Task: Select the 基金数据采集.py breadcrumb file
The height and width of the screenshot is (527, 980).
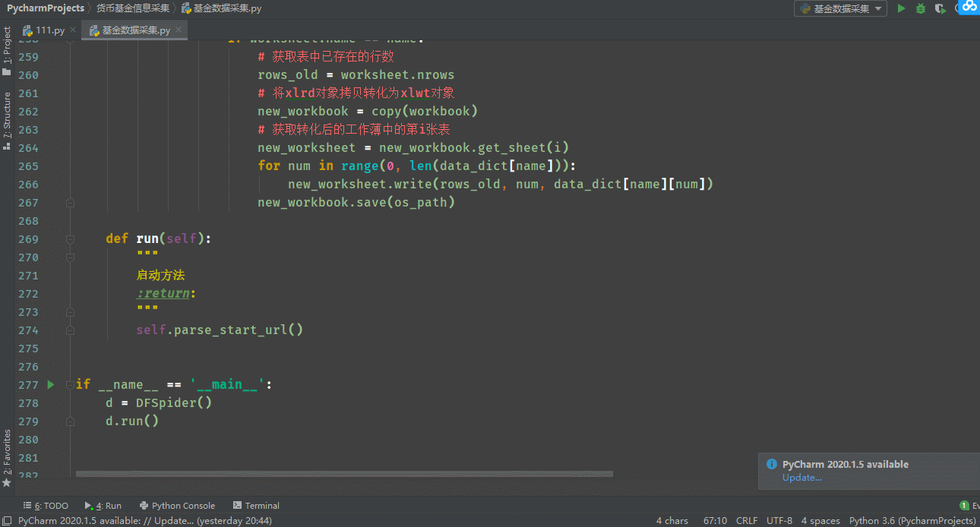Action: click(x=221, y=8)
